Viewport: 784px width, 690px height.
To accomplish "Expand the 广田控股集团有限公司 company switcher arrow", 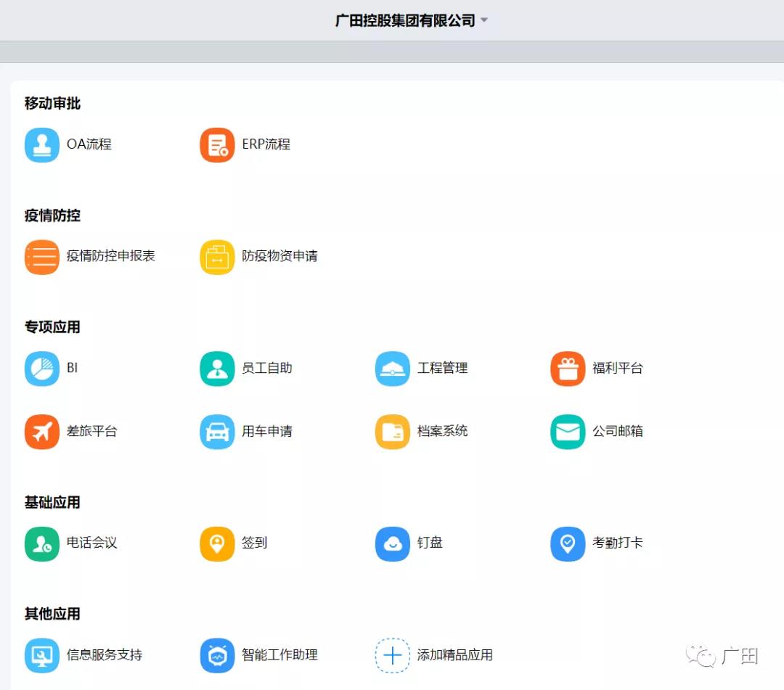I will coord(483,20).
